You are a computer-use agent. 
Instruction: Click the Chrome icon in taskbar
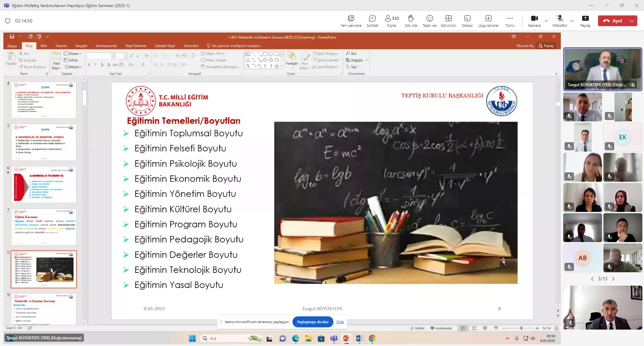372,339
